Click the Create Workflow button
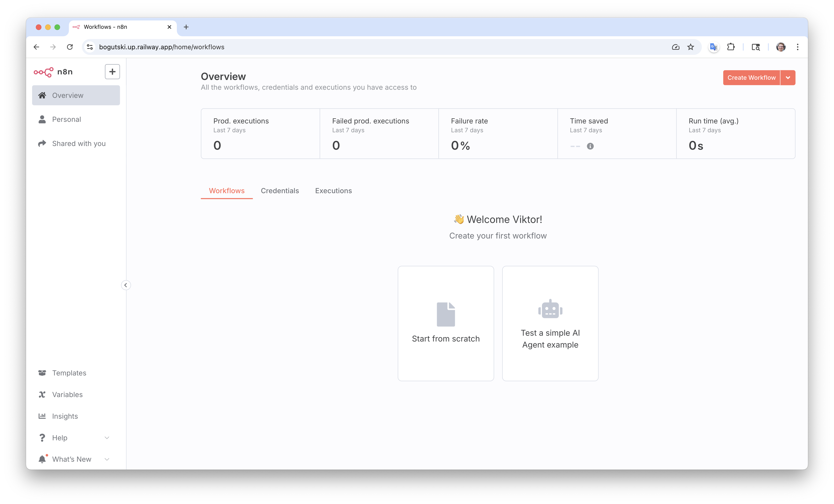 [x=751, y=78]
